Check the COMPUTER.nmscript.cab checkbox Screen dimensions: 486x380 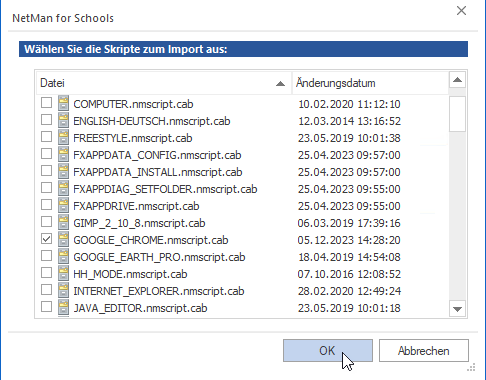(47, 103)
